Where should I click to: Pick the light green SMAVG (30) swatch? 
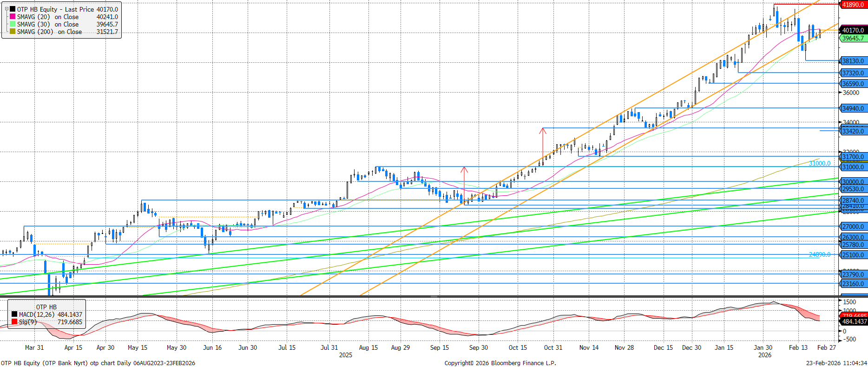click(13, 24)
